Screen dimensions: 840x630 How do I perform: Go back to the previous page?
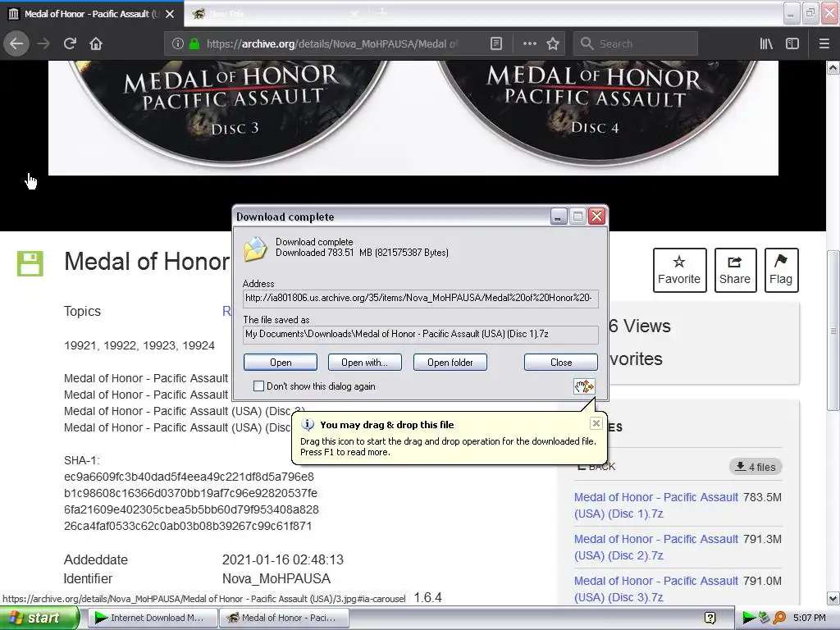click(x=16, y=43)
